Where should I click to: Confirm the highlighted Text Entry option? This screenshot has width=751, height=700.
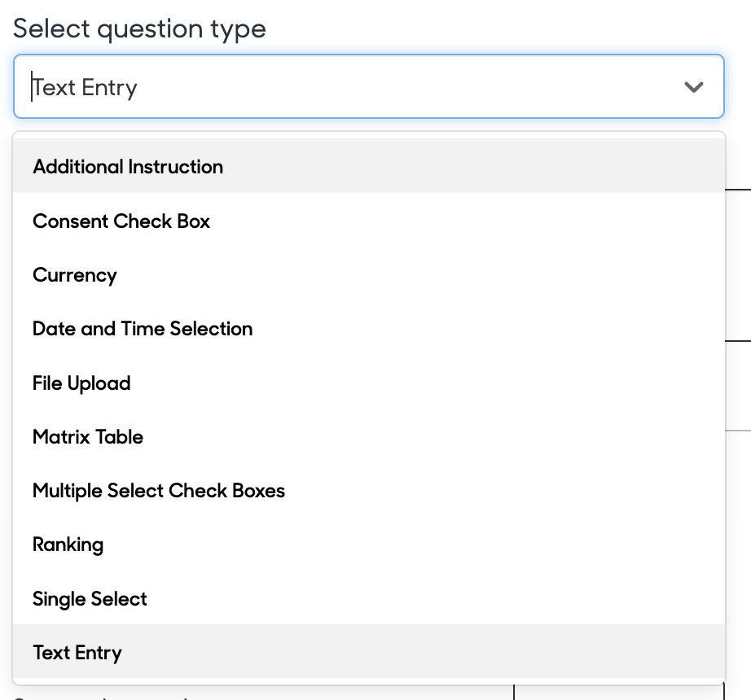click(77, 652)
